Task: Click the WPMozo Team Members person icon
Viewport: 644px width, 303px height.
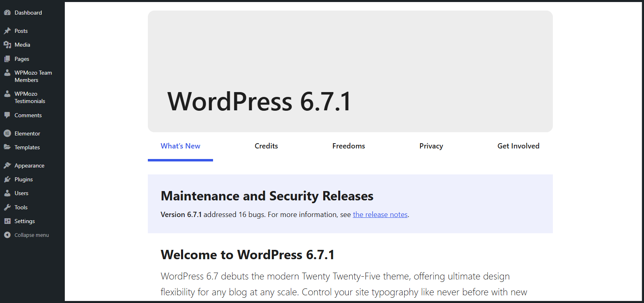Action: [7, 73]
